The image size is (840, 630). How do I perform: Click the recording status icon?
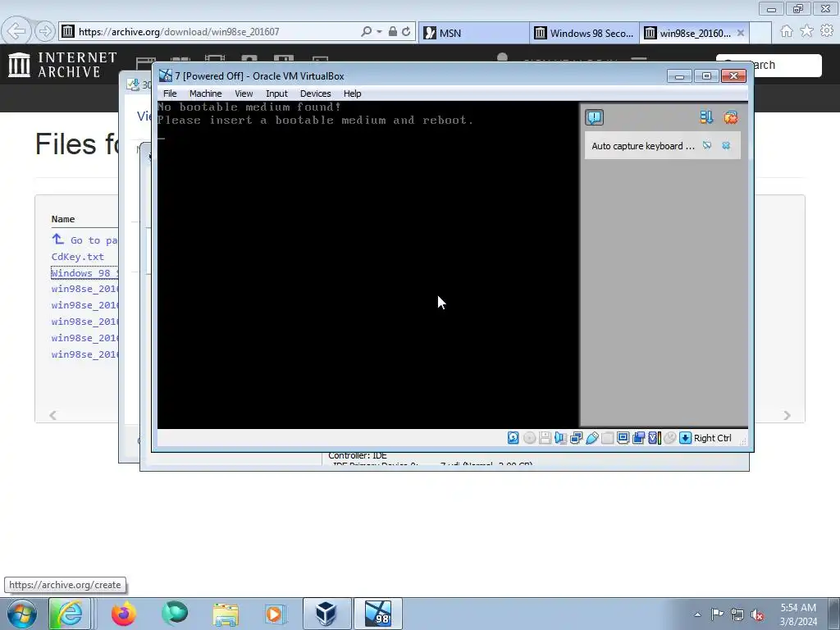pyautogui.click(x=638, y=438)
